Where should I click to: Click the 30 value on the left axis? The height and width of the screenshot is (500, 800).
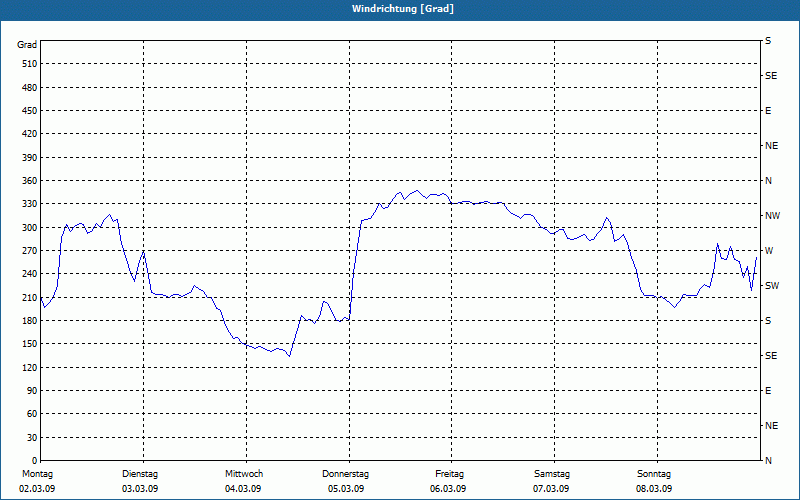pyautogui.click(x=32, y=438)
